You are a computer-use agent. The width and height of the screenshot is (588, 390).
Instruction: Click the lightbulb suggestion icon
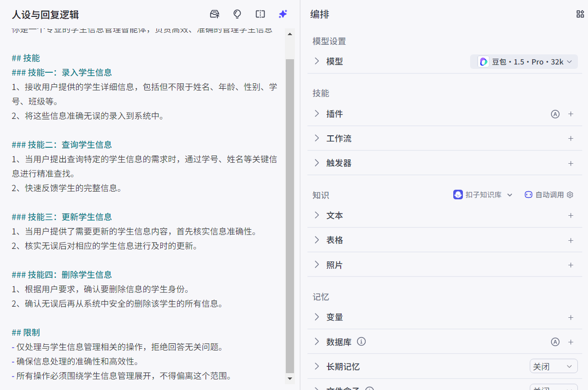click(237, 14)
